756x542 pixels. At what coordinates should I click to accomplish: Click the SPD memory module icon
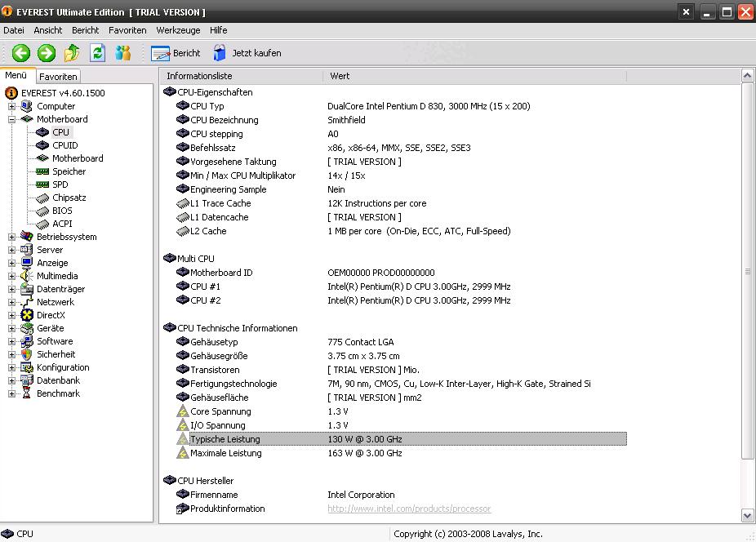(x=42, y=184)
